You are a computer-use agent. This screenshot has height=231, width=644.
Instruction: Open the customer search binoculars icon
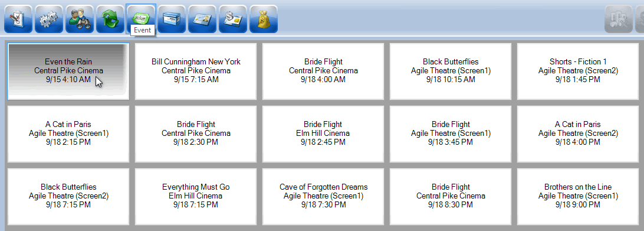click(x=80, y=19)
